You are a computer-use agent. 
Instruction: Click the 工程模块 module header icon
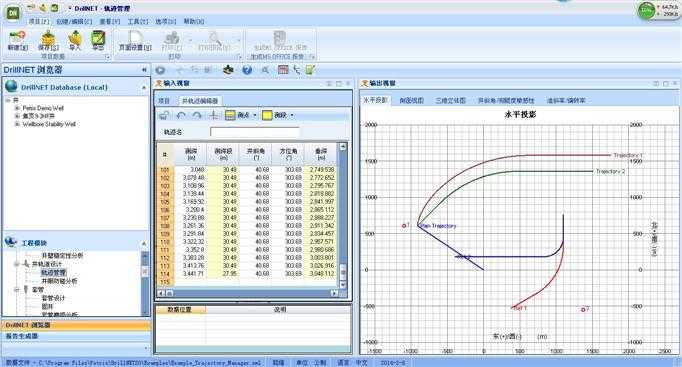click(x=10, y=242)
